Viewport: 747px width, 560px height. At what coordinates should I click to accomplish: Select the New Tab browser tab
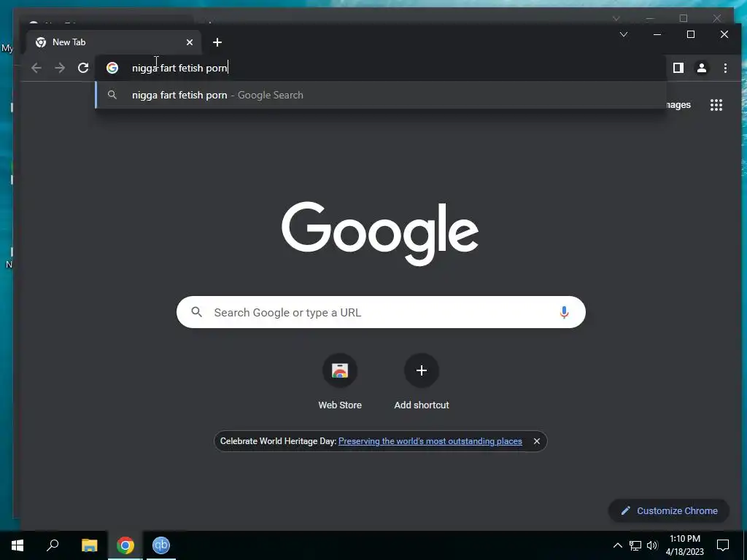tap(113, 42)
